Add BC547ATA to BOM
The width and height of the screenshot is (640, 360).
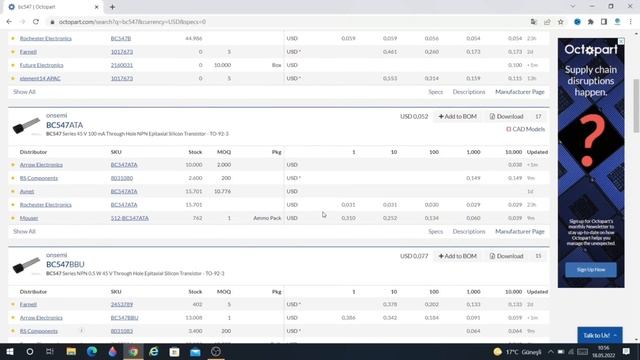tap(458, 116)
